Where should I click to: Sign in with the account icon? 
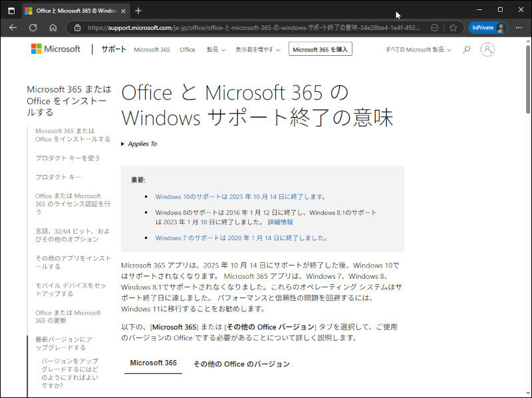(487, 49)
